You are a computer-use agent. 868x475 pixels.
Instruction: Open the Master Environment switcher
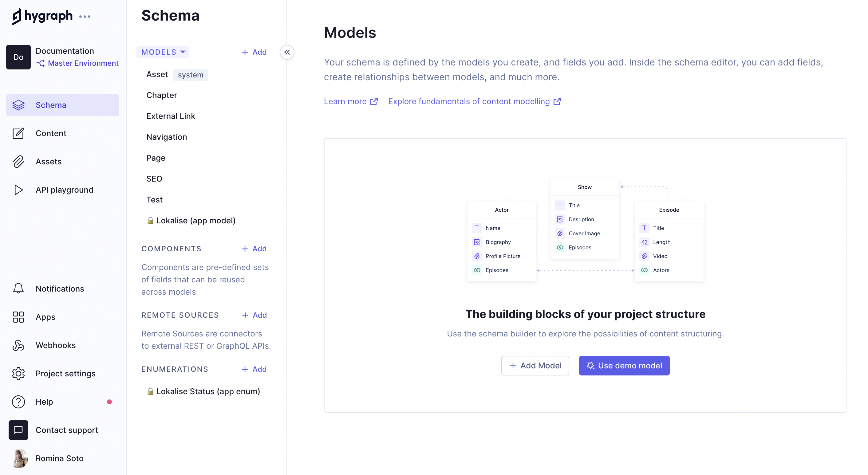tap(77, 63)
